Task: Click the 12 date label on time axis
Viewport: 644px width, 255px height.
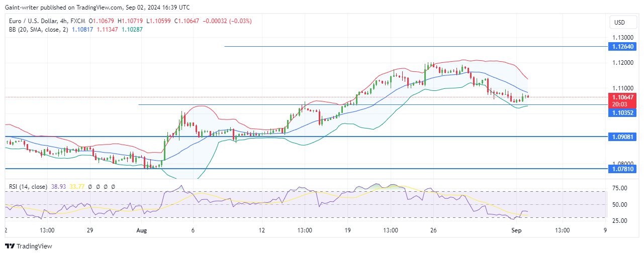Action: tap(262, 230)
